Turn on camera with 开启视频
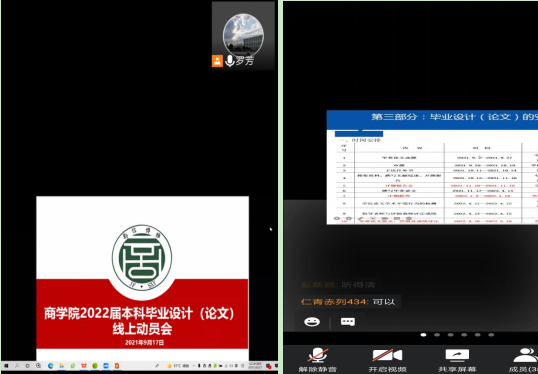The image size is (538, 374). pos(387,360)
